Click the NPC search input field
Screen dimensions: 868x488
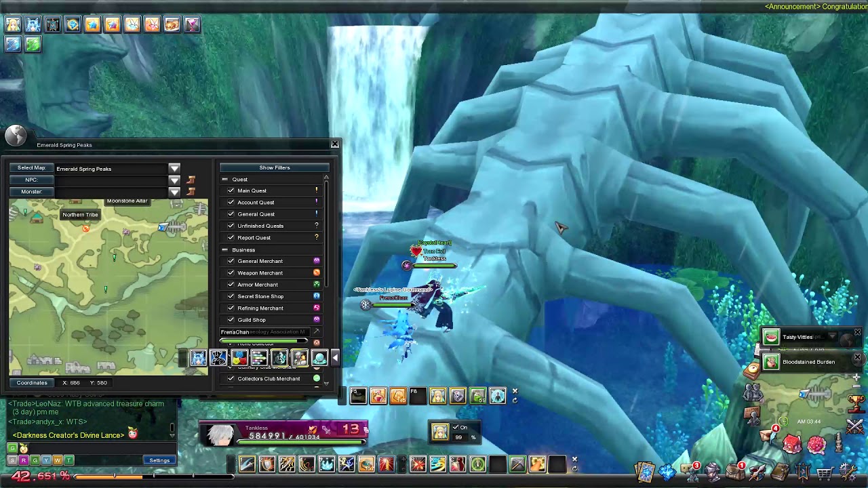[111, 180]
